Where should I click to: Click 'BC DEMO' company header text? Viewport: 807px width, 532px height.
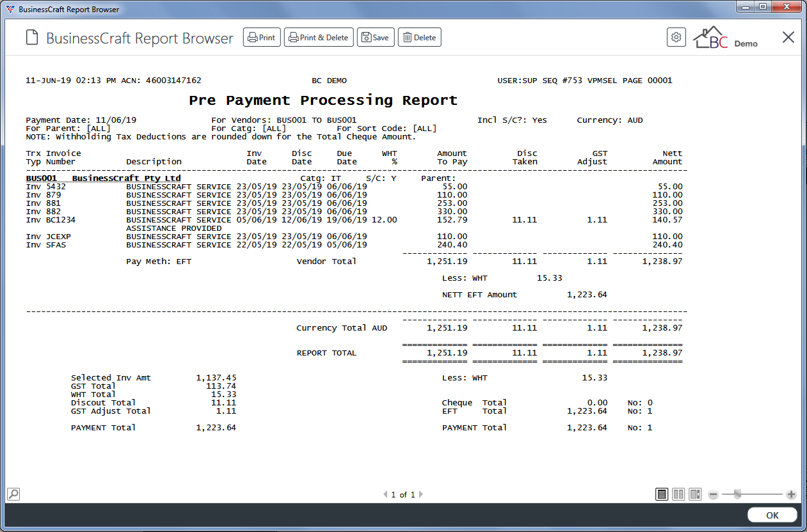329,81
